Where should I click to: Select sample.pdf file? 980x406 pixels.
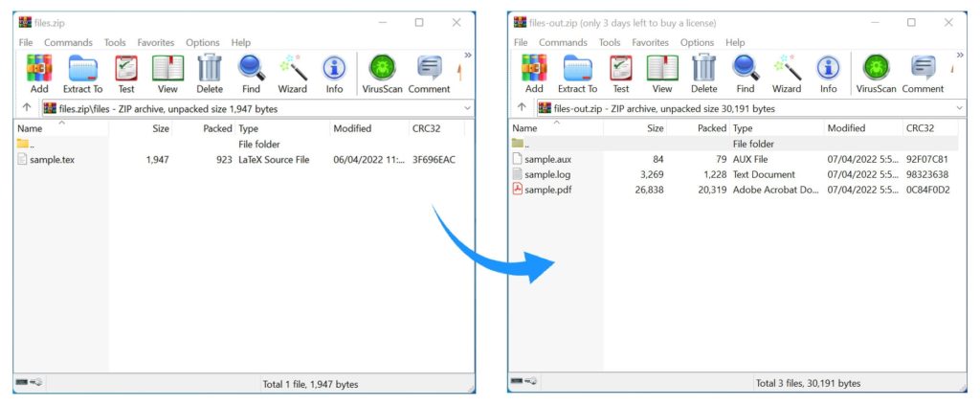click(547, 190)
